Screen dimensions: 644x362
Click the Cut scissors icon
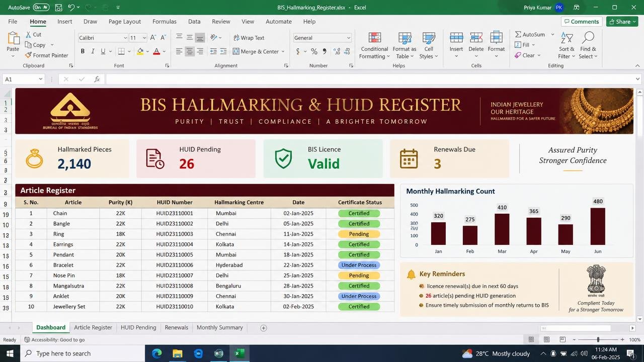tap(28, 35)
